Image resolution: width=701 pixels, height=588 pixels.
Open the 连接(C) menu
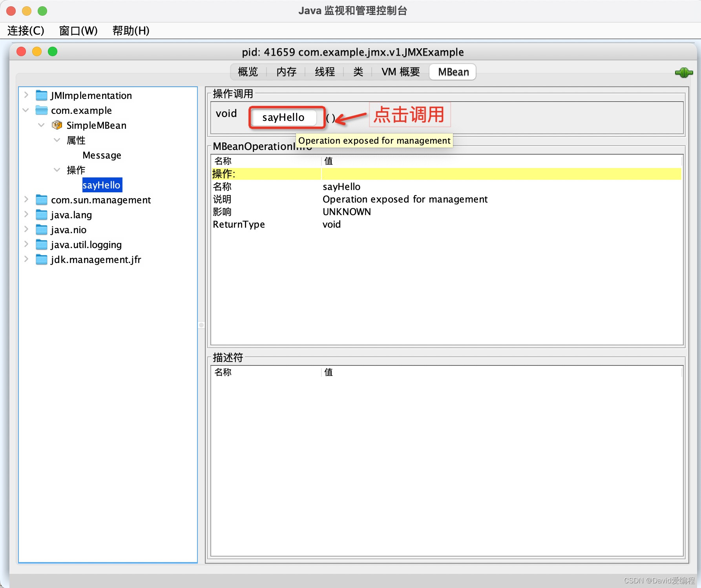[x=26, y=31]
